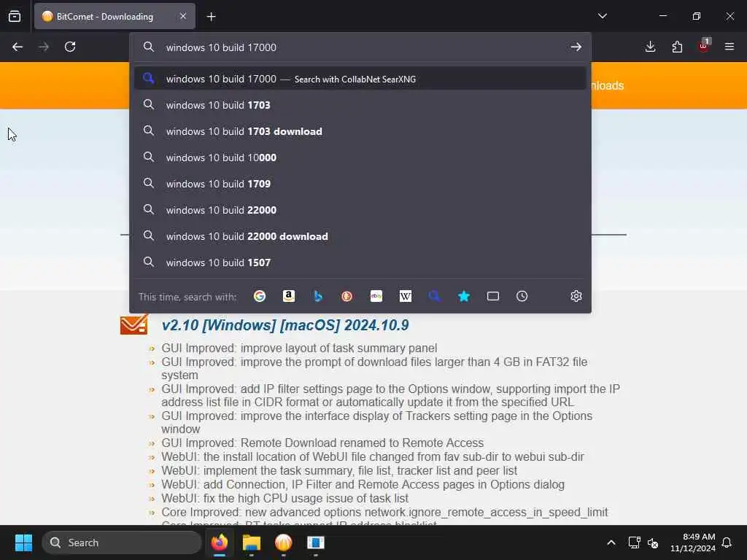Click the 'implement the task summary, file list' line
The image size is (747, 560).
[x=339, y=470]
